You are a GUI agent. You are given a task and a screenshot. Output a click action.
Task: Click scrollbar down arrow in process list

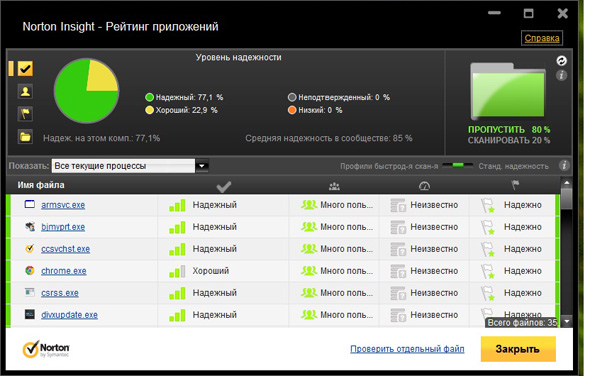pos(566,321)
